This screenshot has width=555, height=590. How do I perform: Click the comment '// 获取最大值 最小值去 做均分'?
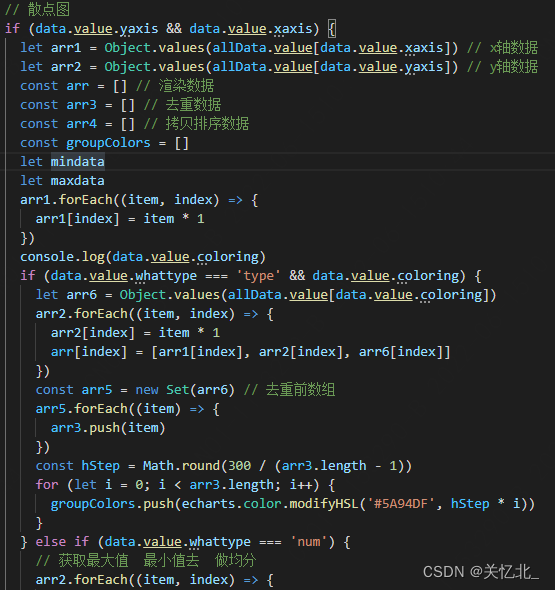[x=146, y=561]
